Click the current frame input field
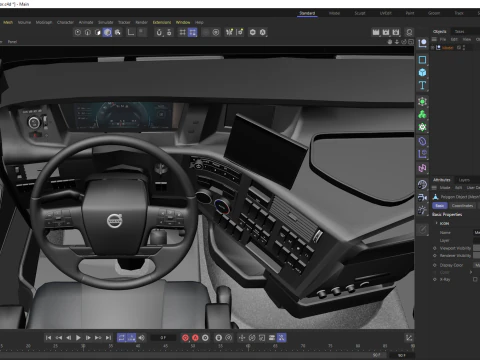The height and width of the screenshot is (360, 480). 163,338
